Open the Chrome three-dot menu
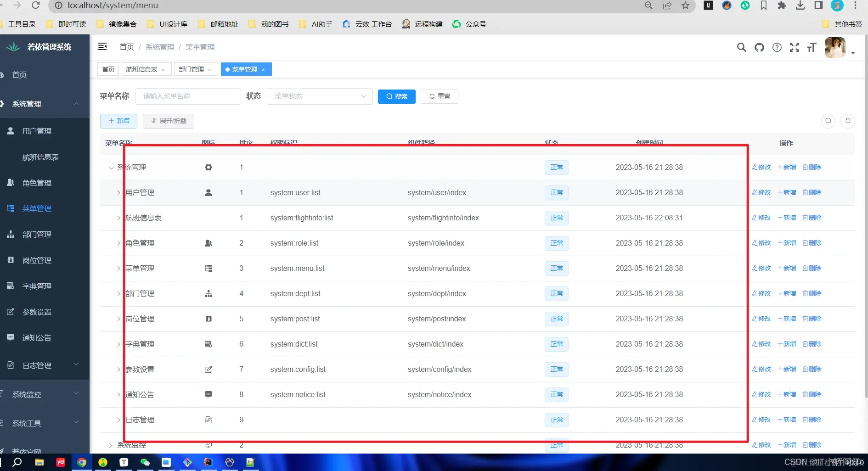 [x=855, y=6]
